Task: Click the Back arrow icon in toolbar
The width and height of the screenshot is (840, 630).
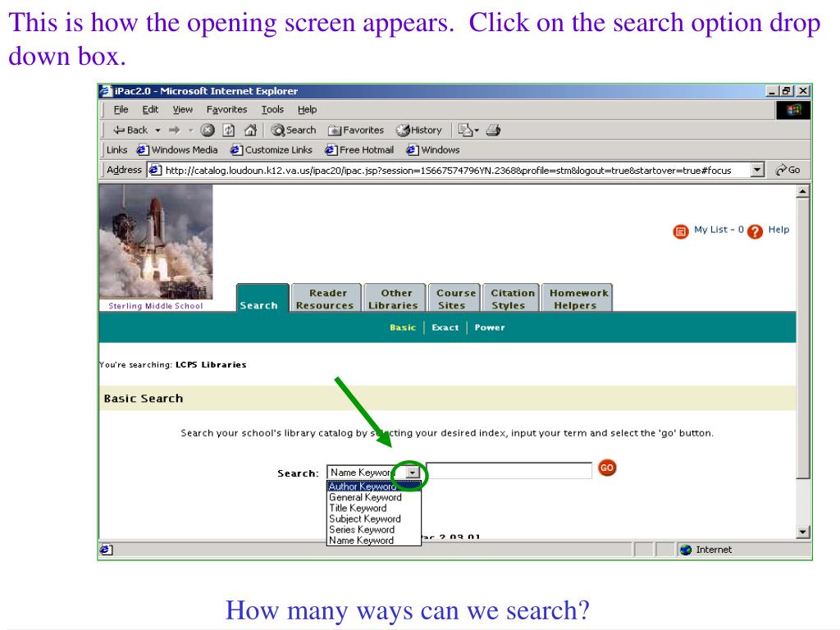Action: click(119, 130)
